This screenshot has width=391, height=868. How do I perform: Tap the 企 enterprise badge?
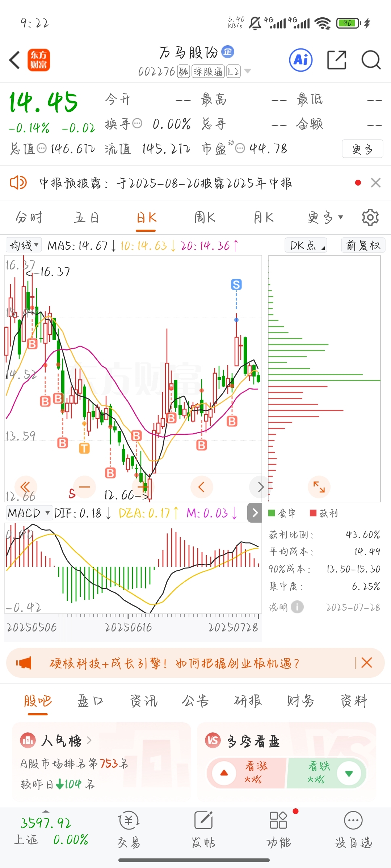click(228, 52)
